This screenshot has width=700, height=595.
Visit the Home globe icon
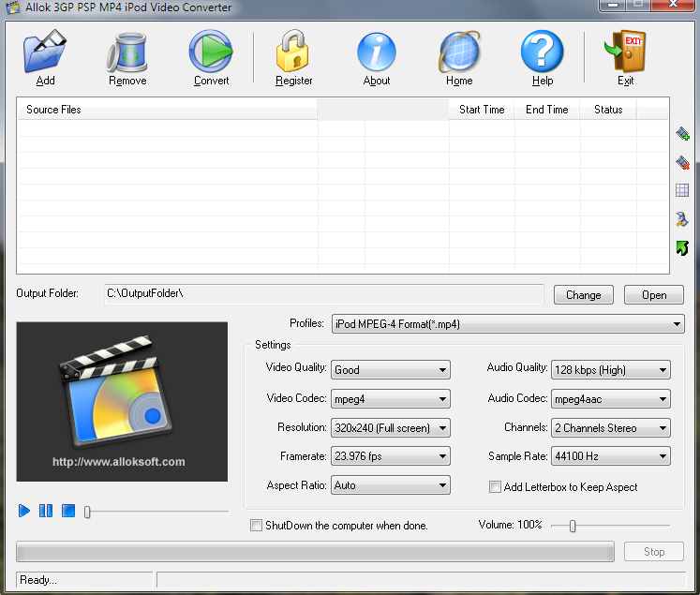pos(459,52)
